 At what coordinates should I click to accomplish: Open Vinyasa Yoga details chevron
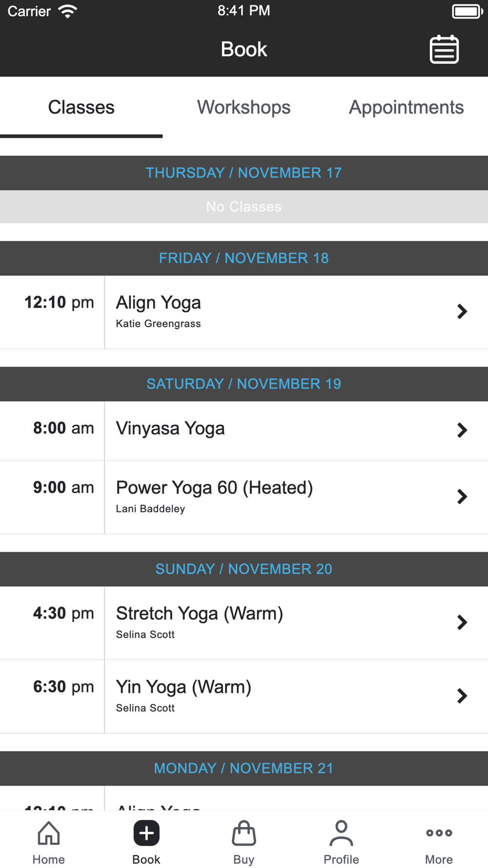pyautogui.click(x=462, y=430)
